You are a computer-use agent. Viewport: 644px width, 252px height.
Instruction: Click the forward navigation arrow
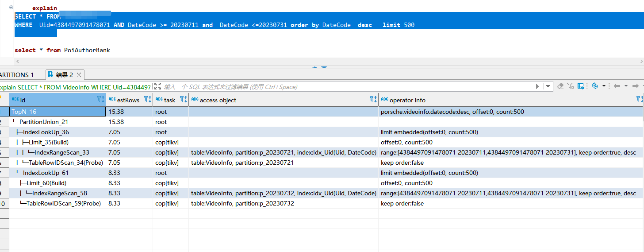(635, 86)
